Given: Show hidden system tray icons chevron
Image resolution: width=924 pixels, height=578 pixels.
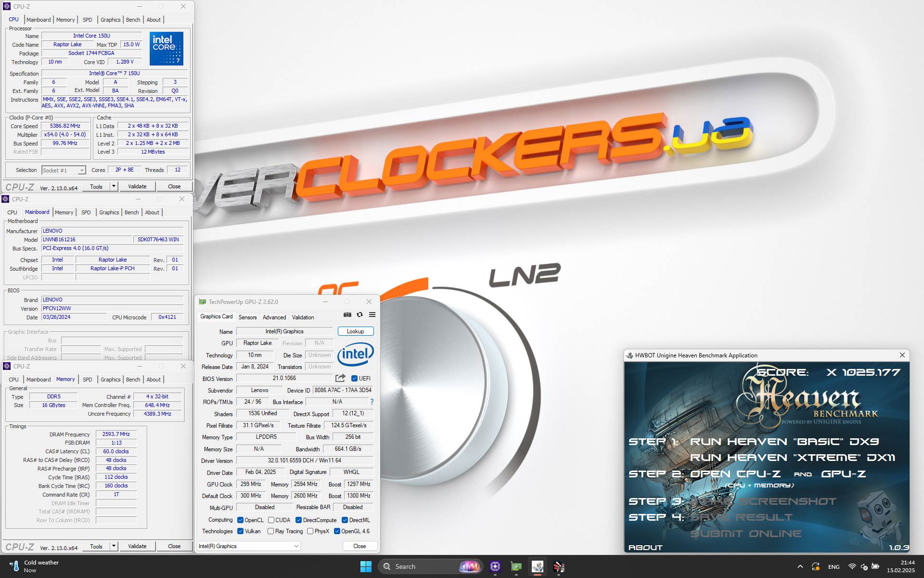Looking at the screenshot, I should pyautogui.click(x=800, y=566).
